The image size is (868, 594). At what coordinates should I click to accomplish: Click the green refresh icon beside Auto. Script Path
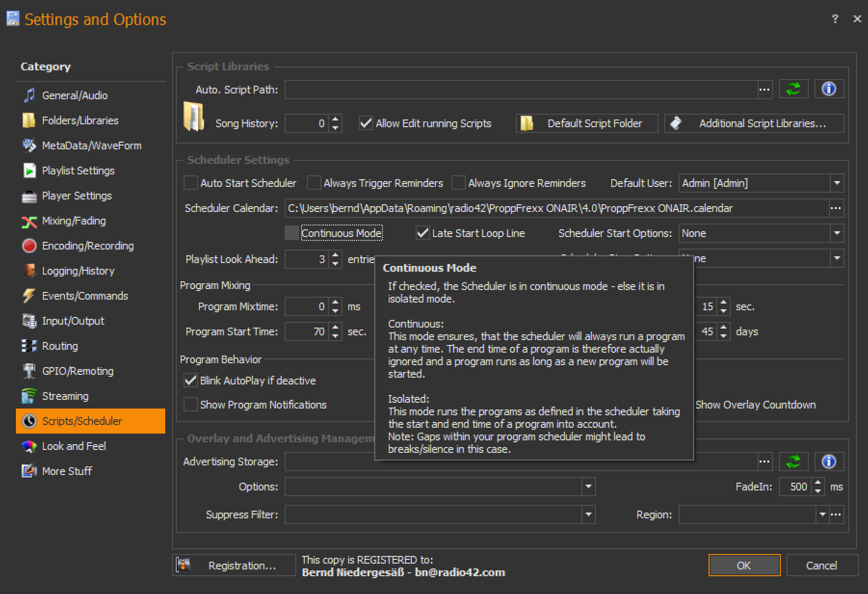(x=793, y=89)
